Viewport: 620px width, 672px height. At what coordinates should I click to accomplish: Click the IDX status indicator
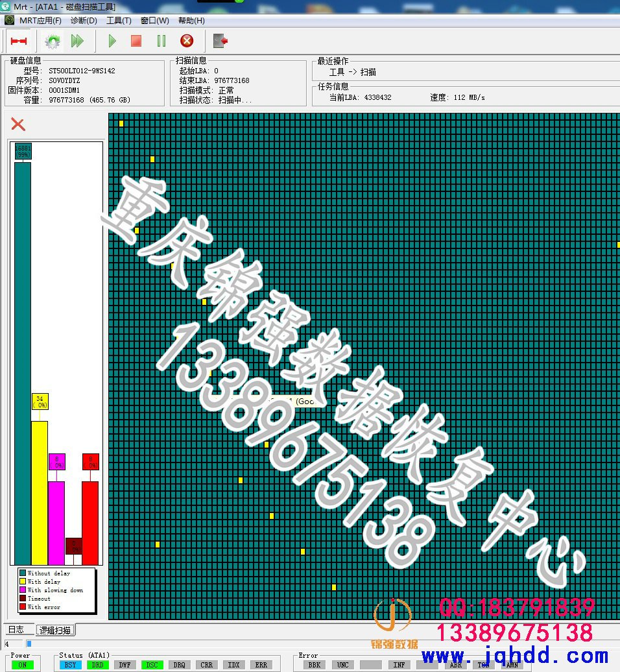coord(233,665)
